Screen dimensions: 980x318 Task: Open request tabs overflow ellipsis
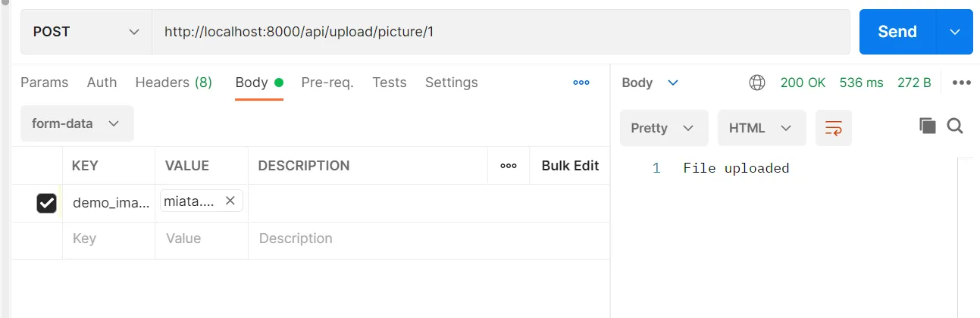581,83
